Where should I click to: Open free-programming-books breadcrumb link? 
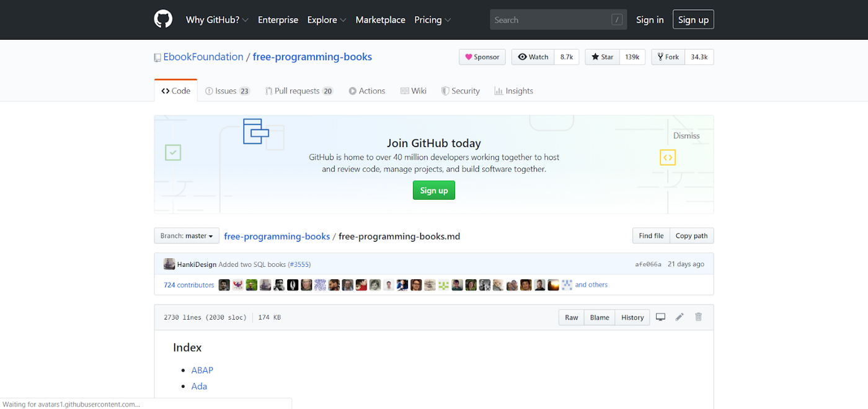(277, 236)
